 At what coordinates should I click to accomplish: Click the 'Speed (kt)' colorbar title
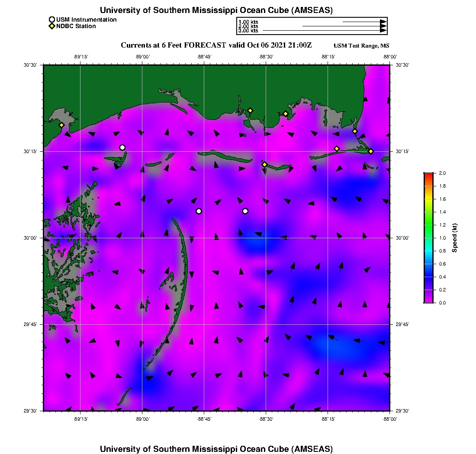point(454,238)
